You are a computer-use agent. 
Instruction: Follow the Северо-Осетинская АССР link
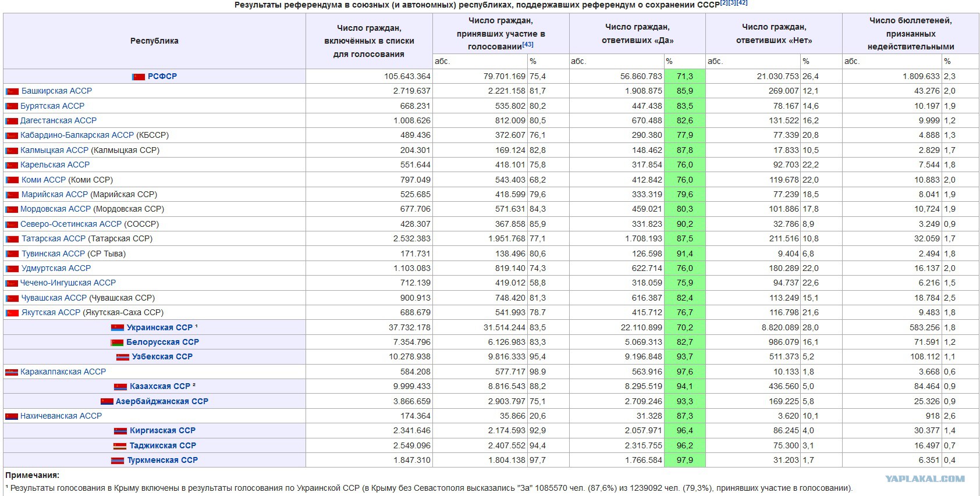pyautogui.click(x=71, y=224)
